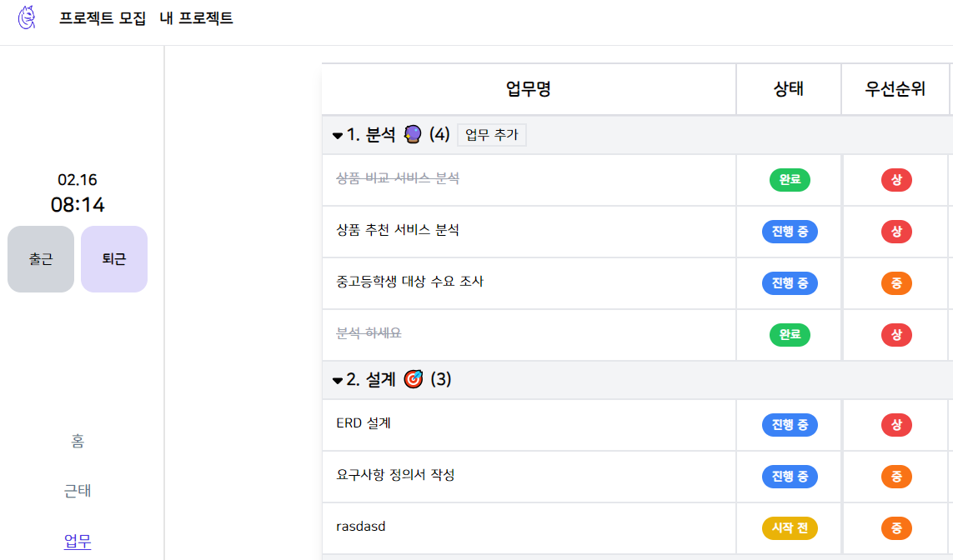Toggle the 진행 중 status on "중고등학생 대상 수요 조사"
953x560 pixels.
(x=789, y=282)
